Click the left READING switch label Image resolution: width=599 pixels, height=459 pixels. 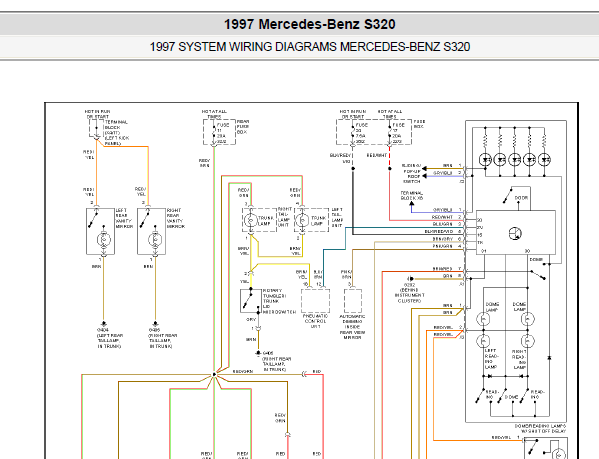pyautogui.click(x=492, y=394)
